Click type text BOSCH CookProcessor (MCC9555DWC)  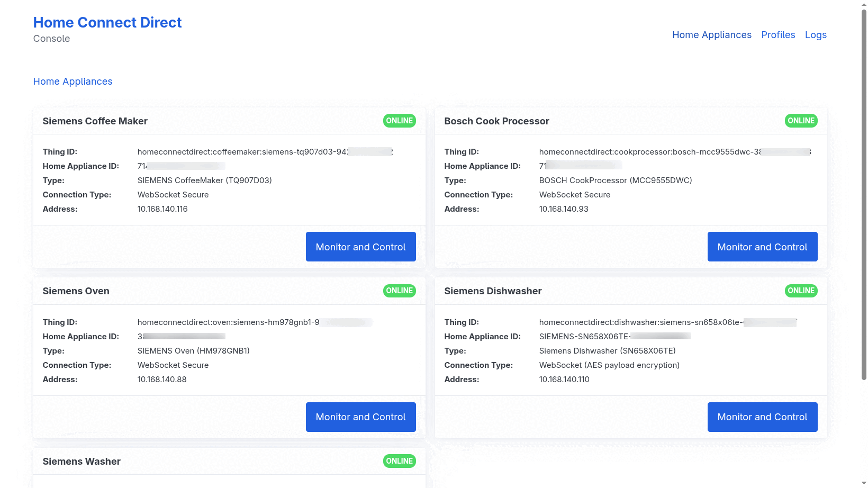[x=616, y=180]
